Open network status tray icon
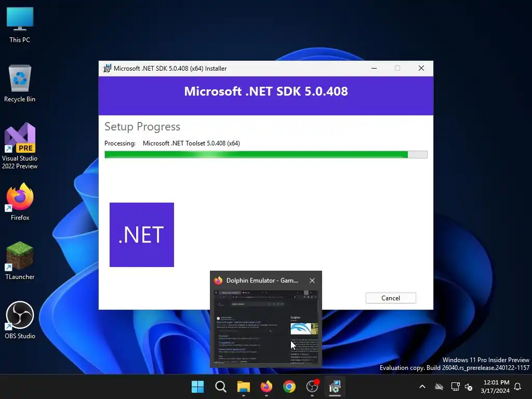 pos(455,387)
